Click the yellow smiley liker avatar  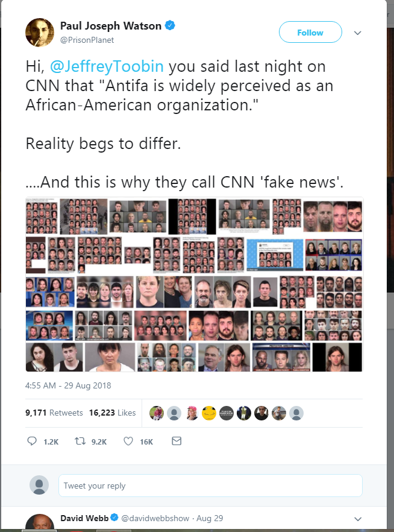[x=209, y=413]
